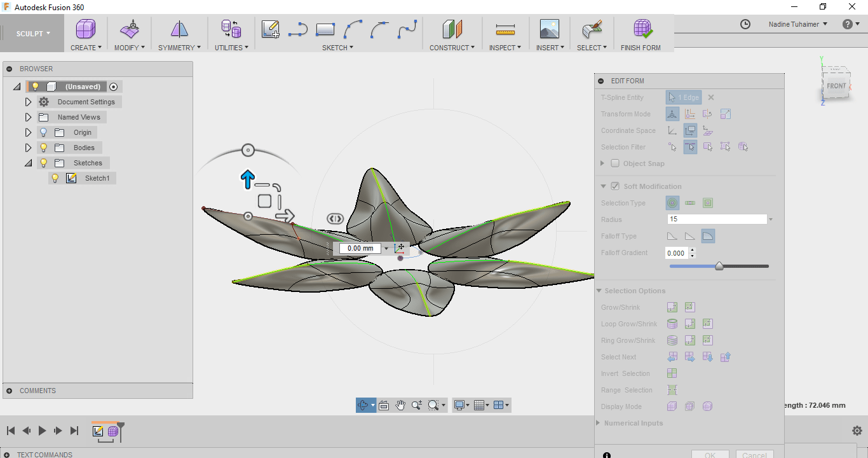
Task: Select the Body selection filter icon
Action: (743, 147)
